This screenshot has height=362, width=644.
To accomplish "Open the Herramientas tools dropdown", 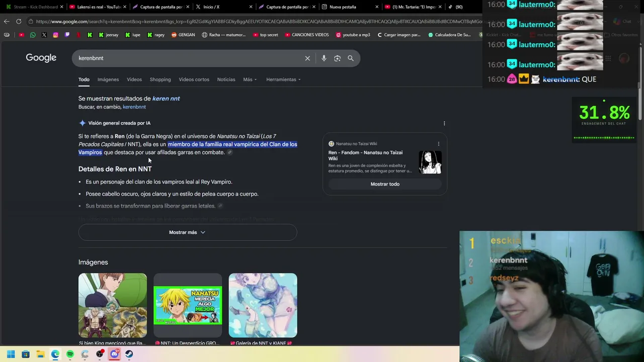I will click(283, 79).
